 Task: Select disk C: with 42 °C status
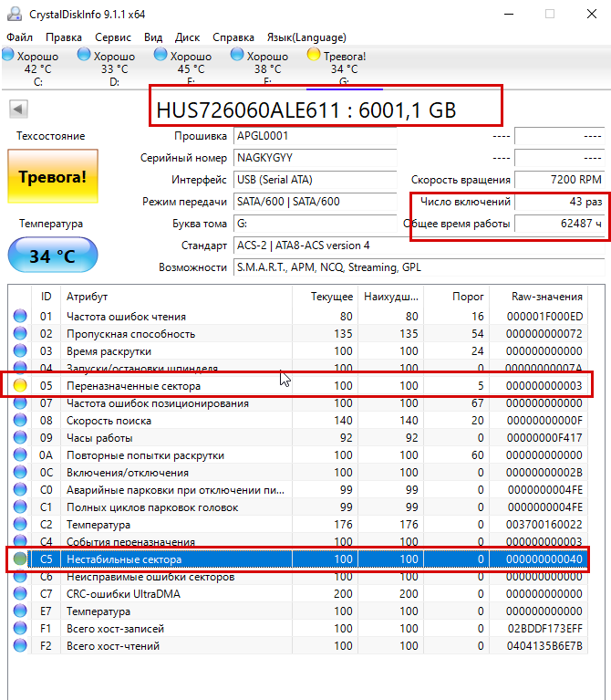pos(31,68)
